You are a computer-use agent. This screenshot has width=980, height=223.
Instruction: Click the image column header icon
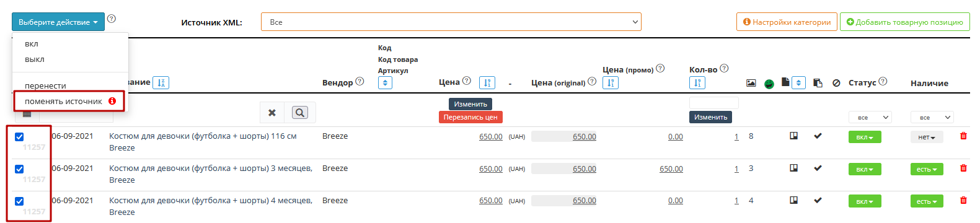coord(751,83)
